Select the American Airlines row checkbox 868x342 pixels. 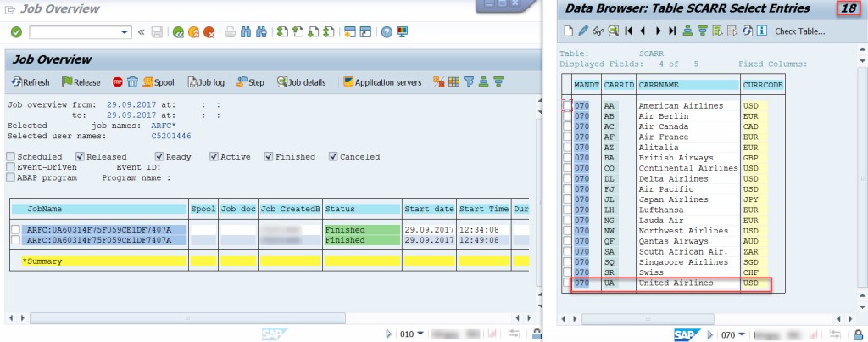(x=567, y=105)
